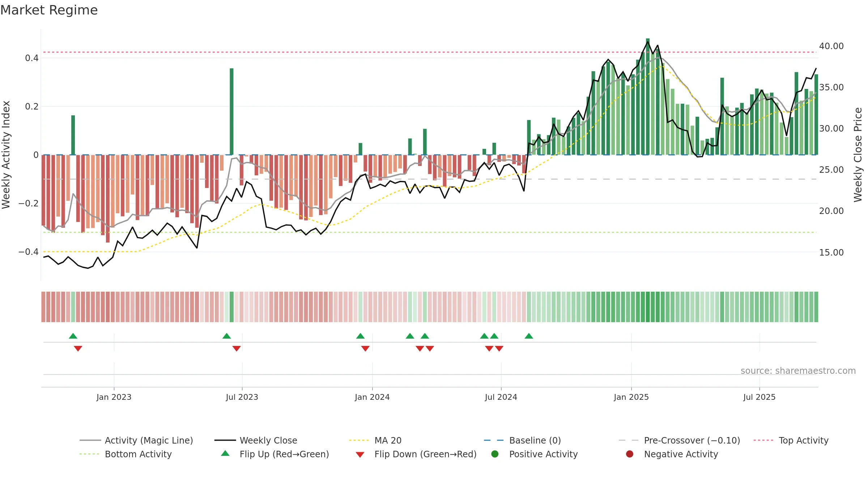Click the yellow dotted MA 20 legend swatch
868x488 pixels.
click(359, 440)
